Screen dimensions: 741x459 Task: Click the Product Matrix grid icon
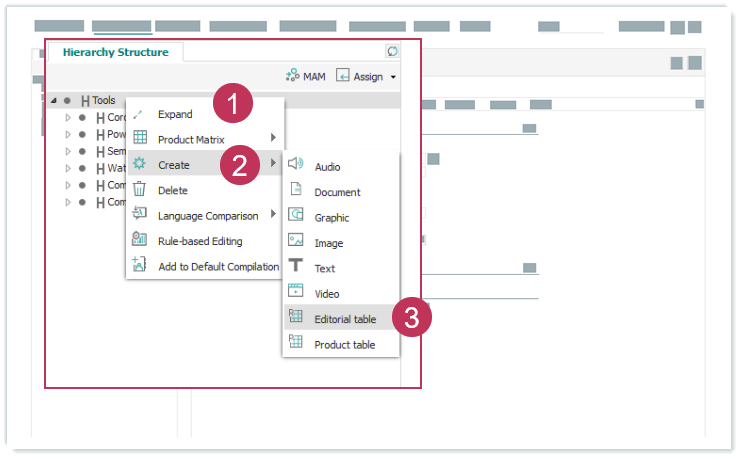[x=140, y=139]
